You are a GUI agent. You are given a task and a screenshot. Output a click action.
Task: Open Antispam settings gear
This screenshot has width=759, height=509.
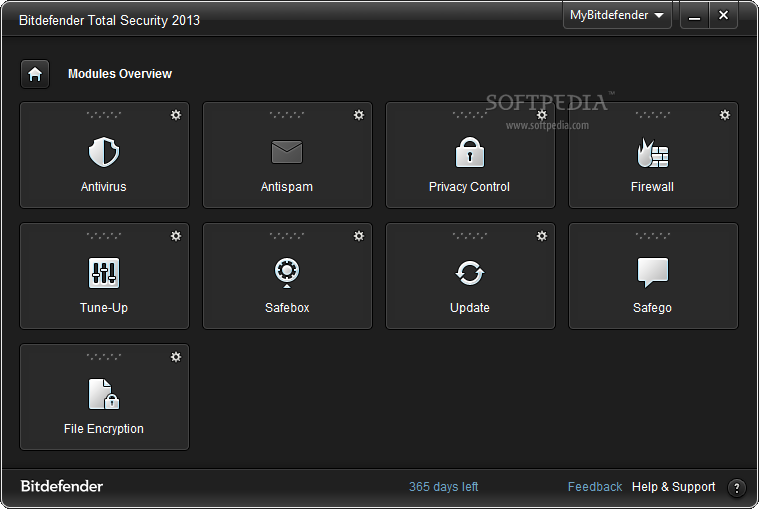(359, 115)
